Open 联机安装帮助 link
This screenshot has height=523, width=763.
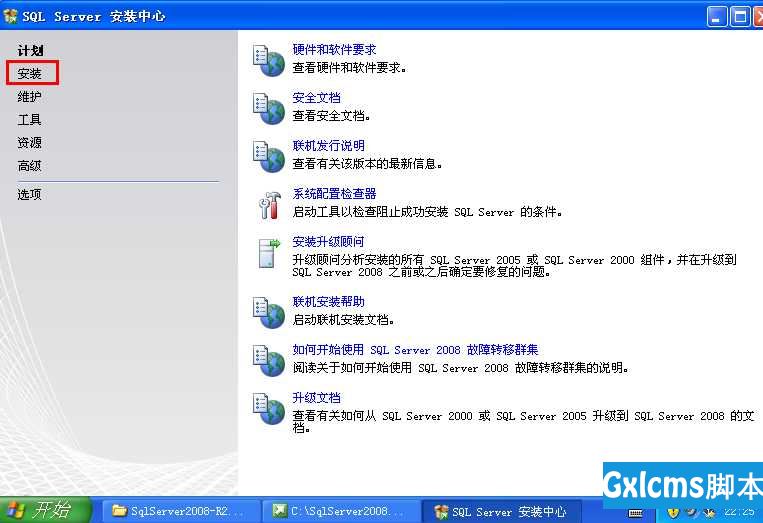pos(328,302)
